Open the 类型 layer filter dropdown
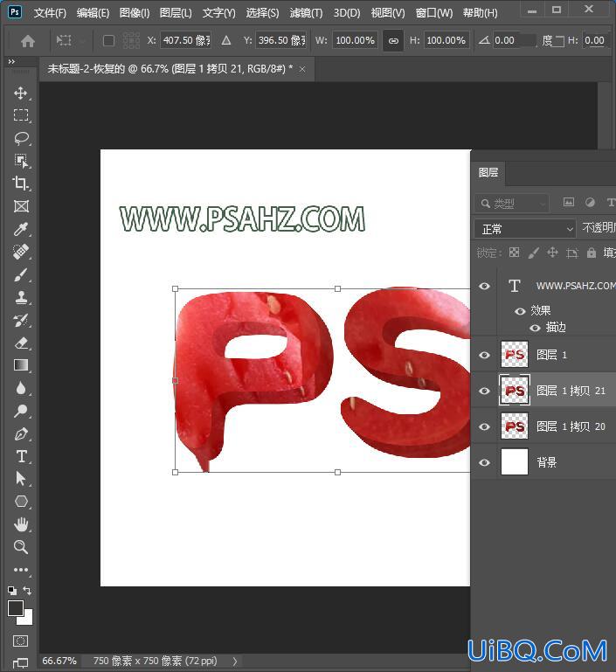 tap(511, 203)
